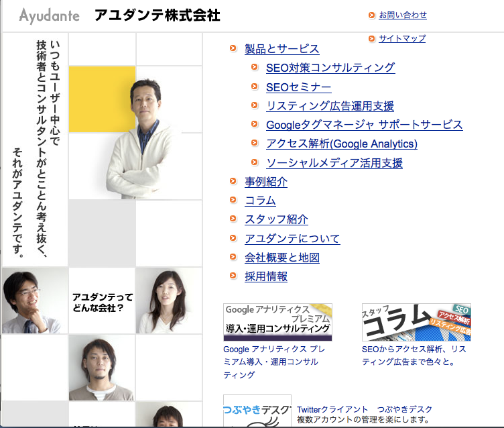Click orange bullet beside リスティング広告運用支援
The image size is (504, 428).
tap(255, 105)
